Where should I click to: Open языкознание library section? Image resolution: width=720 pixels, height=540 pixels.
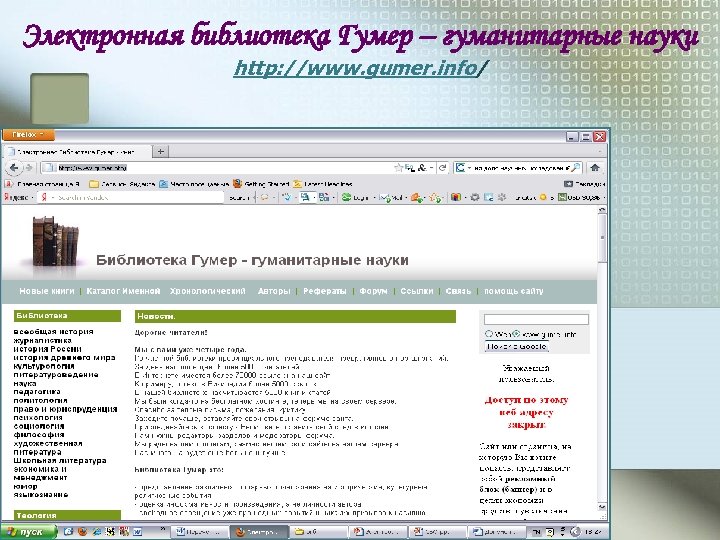[x=41, y=495]
